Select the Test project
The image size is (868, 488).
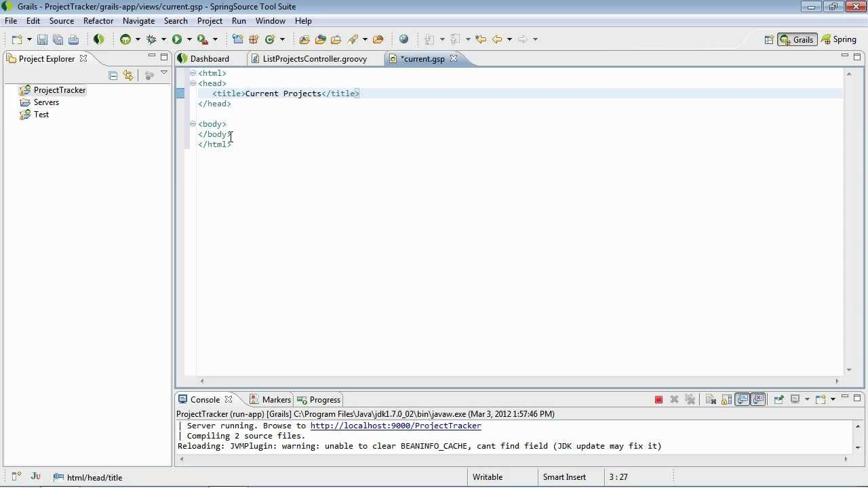(35, 115)
